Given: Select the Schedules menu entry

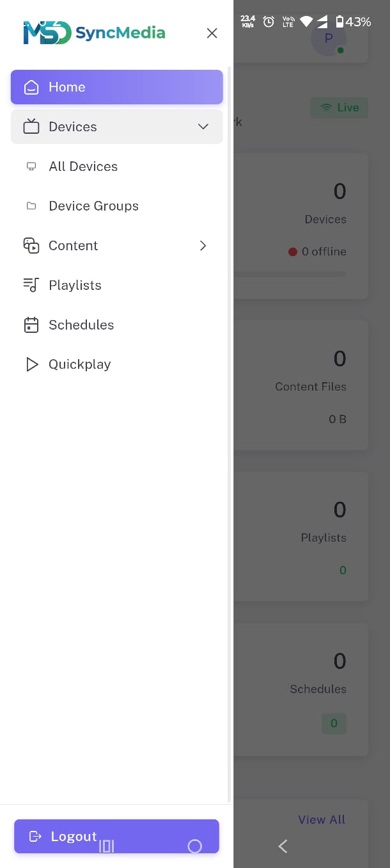Looking at the screenshot, I should 81,325.
